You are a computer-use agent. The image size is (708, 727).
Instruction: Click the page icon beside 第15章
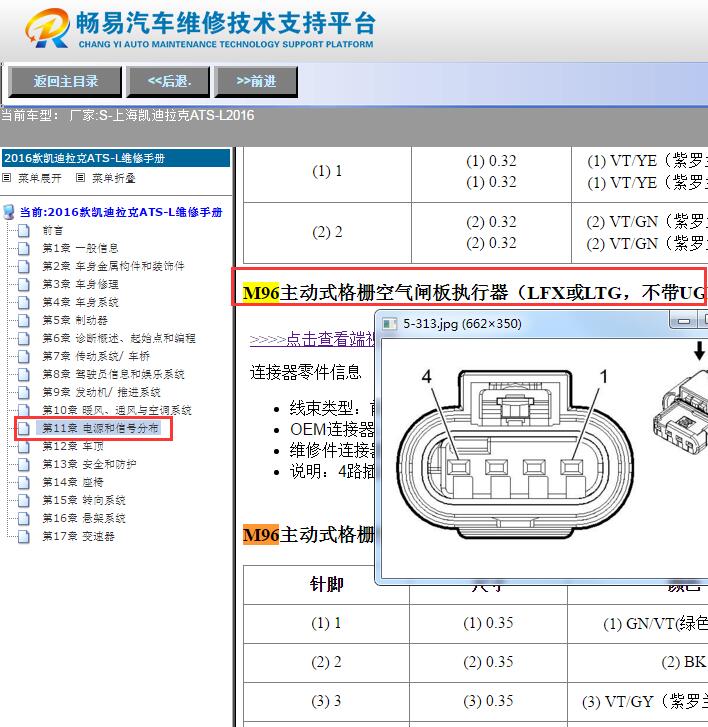click(x=24, y=500)
